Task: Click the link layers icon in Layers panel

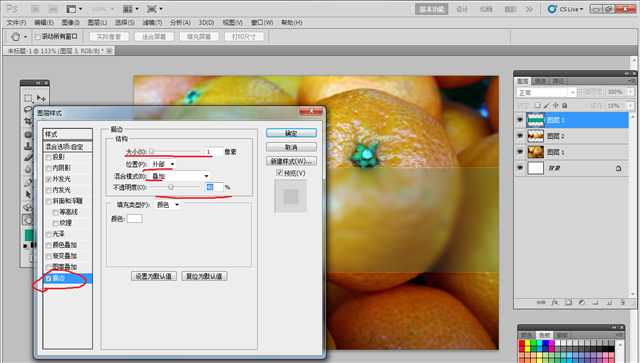Action: [x=541, y=303]
